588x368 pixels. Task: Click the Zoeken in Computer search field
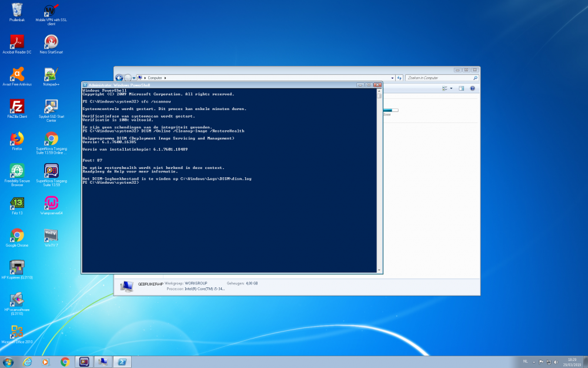coord(438,78)
